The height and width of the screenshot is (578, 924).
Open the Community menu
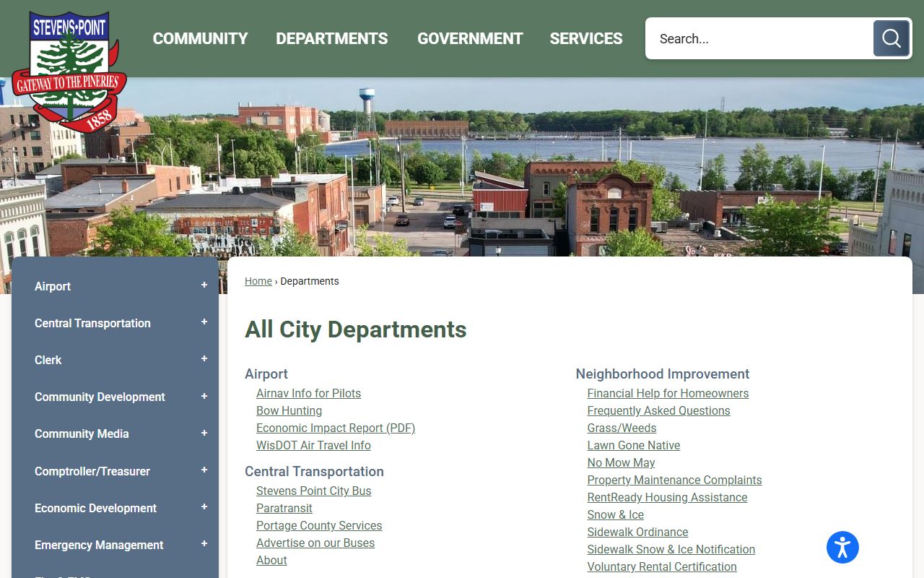pos(200,38)
